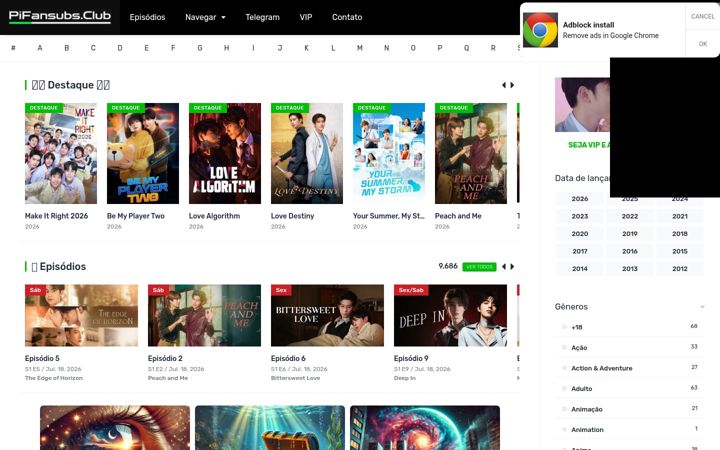Open the Bittersweet Love Episódio 6 thumbnail
The width and height of the screenshot is (720, 450).
[x=327, y=315]
